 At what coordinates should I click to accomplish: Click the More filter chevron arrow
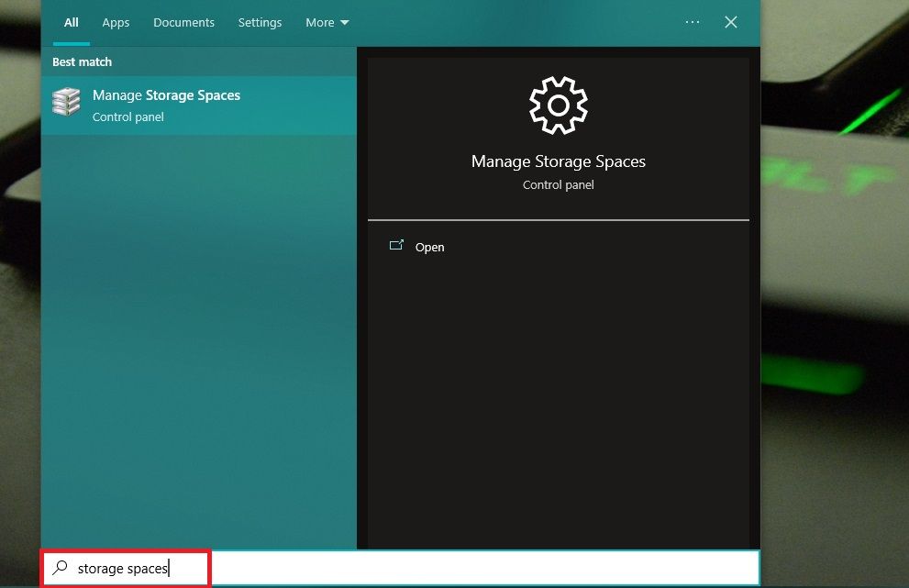pos(344,22)
